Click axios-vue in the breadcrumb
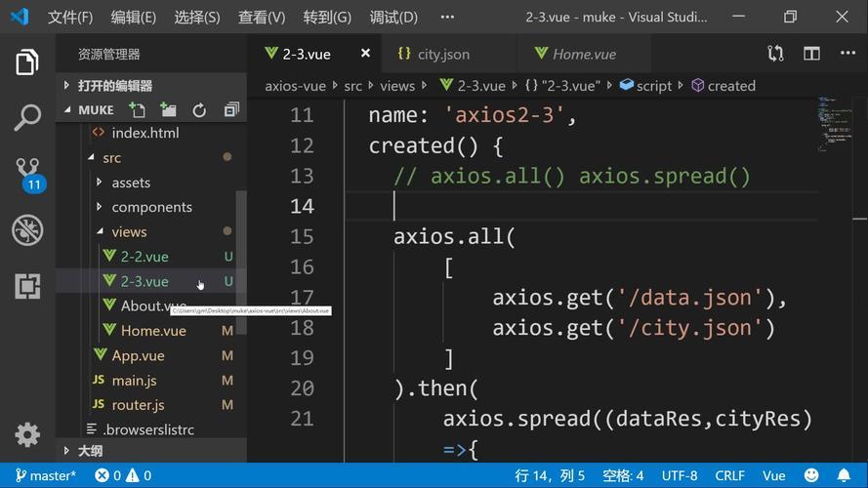The image size is (868, 488). pos(295,86)
